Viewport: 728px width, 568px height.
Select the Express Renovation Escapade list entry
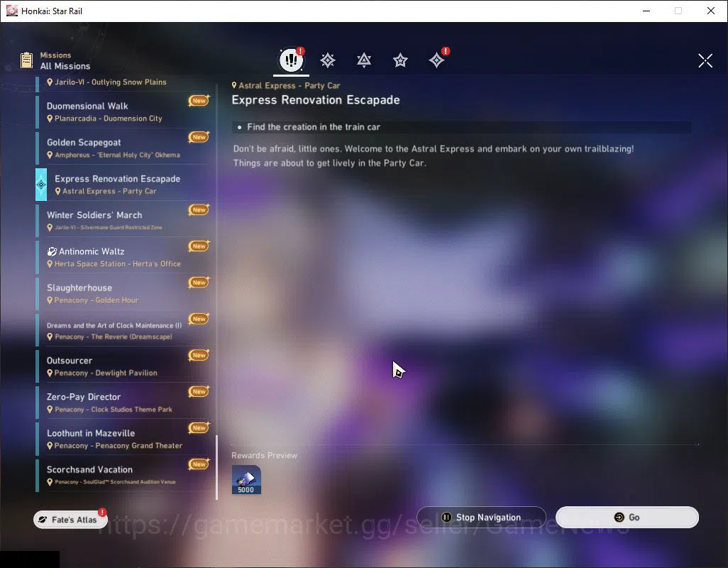[x=123, y=185]
